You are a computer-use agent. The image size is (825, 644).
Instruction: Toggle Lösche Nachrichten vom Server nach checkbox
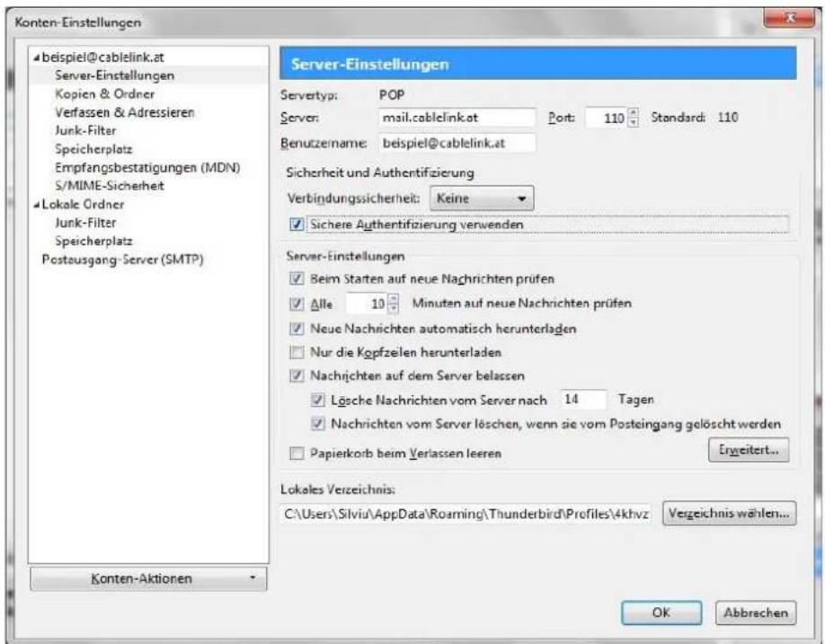click(318, 400)
